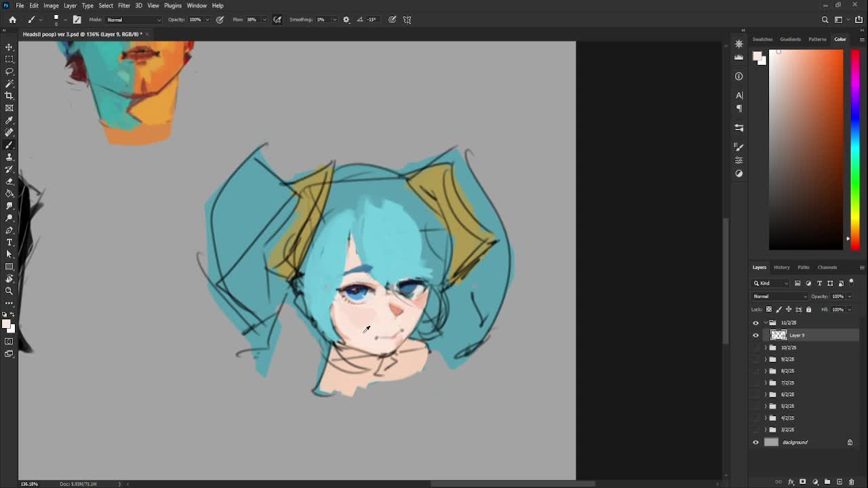The height and width of the screenshot is (488, 868).
Task: Select the Frame tool
Action: 9,108
